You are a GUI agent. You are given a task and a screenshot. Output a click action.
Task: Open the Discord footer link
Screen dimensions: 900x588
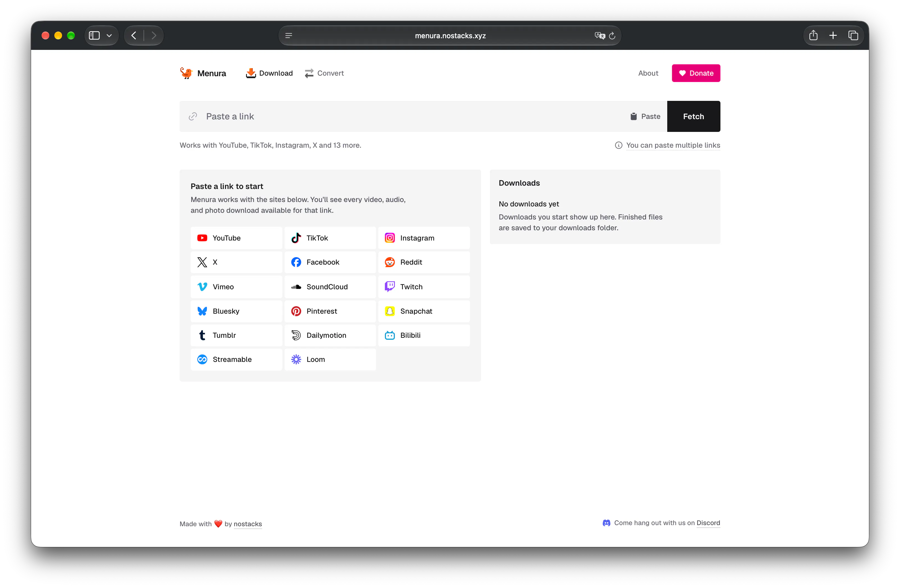(708, 523)
